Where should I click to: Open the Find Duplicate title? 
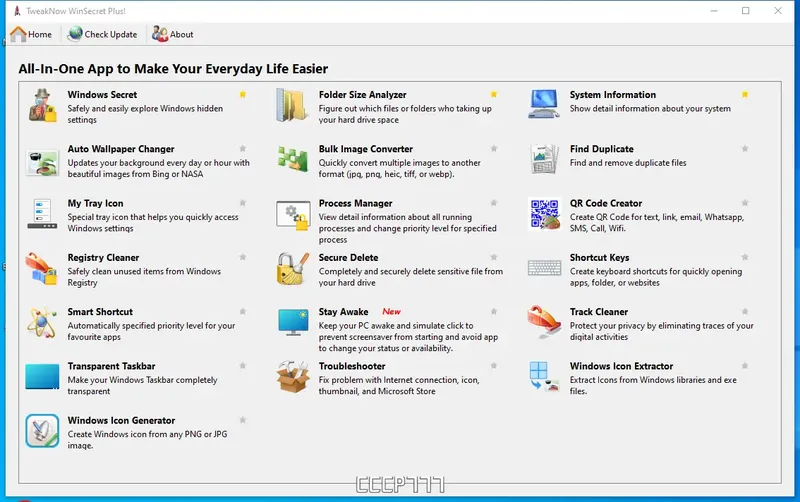click(x=602, y=148)
